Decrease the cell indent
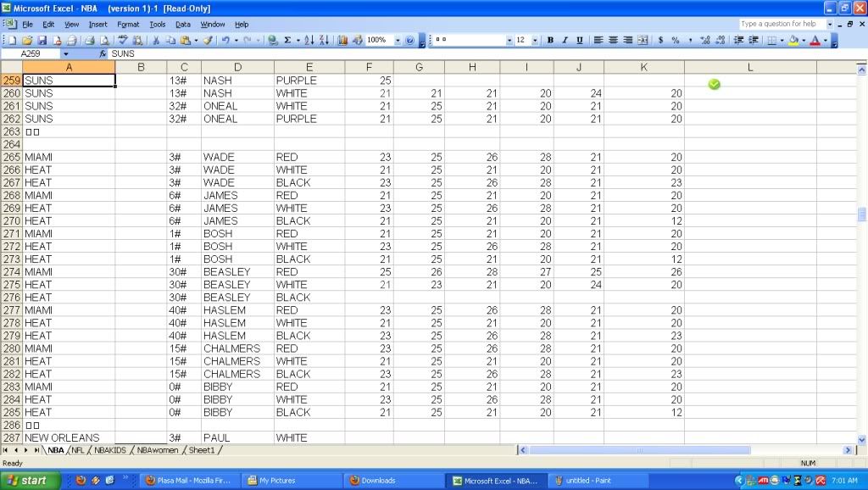The height and width of the screenshot is (490, 868). click(738, 41)
